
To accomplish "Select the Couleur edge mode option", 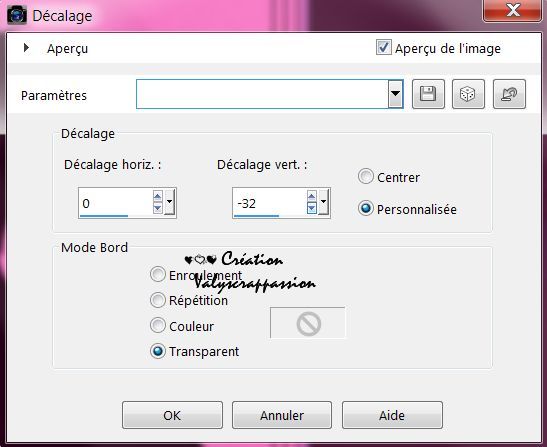I will pos(158,326).
